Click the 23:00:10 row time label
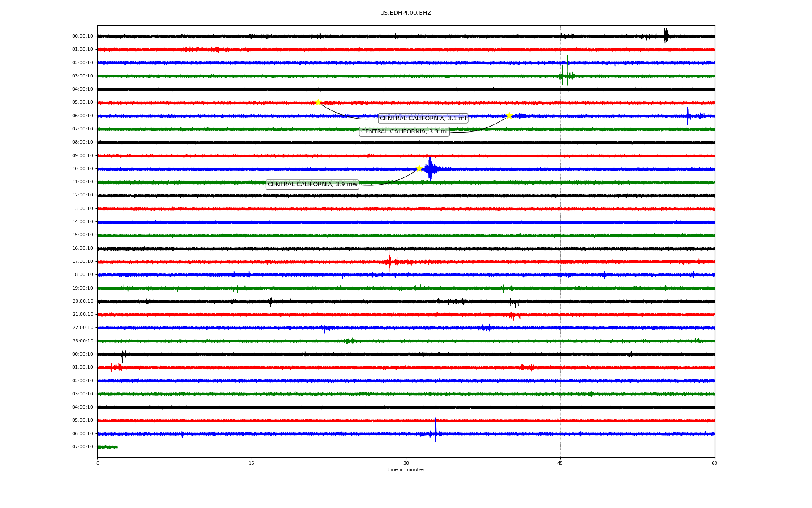Screen dimensions: 812x508 [82, 341]
